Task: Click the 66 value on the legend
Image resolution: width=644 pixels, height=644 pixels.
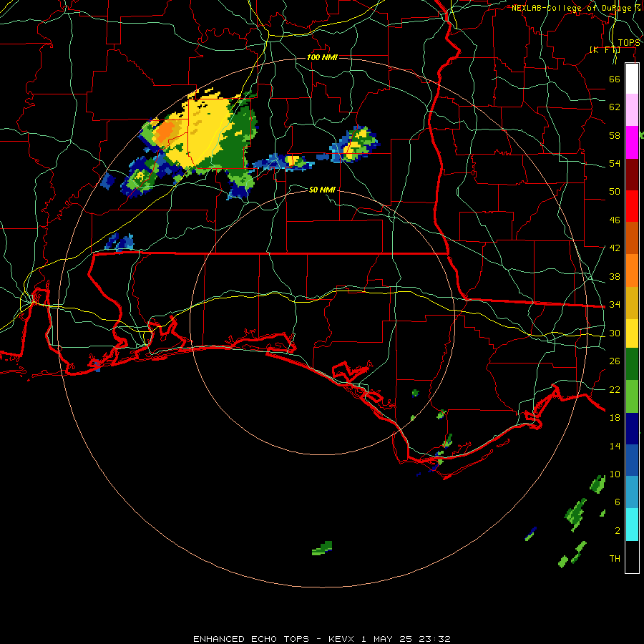Action: (x=615, y=79)
